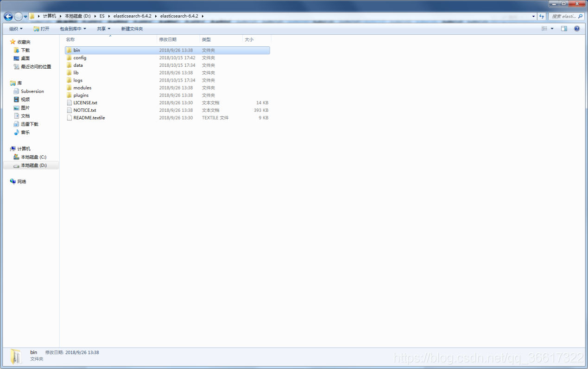The image size is (588, 369).
Task: Open the 迅雷下载 library
Action: tap(29, 124)
